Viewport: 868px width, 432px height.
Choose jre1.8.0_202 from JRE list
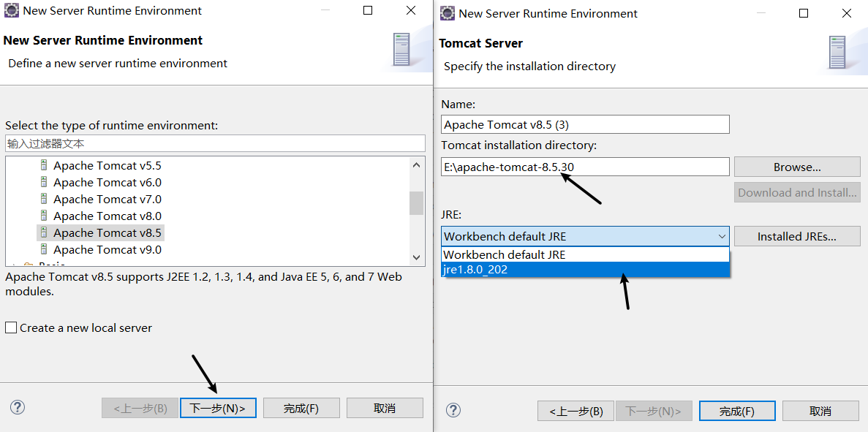point(585,270)
